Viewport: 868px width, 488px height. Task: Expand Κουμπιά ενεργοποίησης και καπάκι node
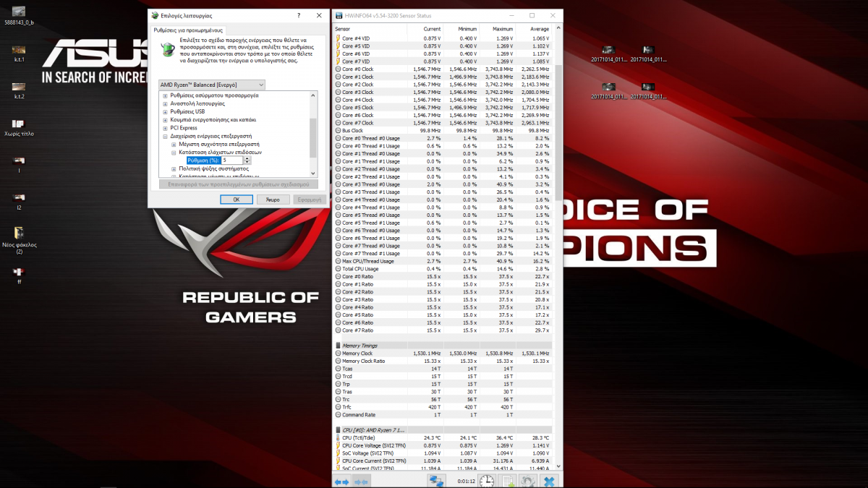tap(165, 119)
